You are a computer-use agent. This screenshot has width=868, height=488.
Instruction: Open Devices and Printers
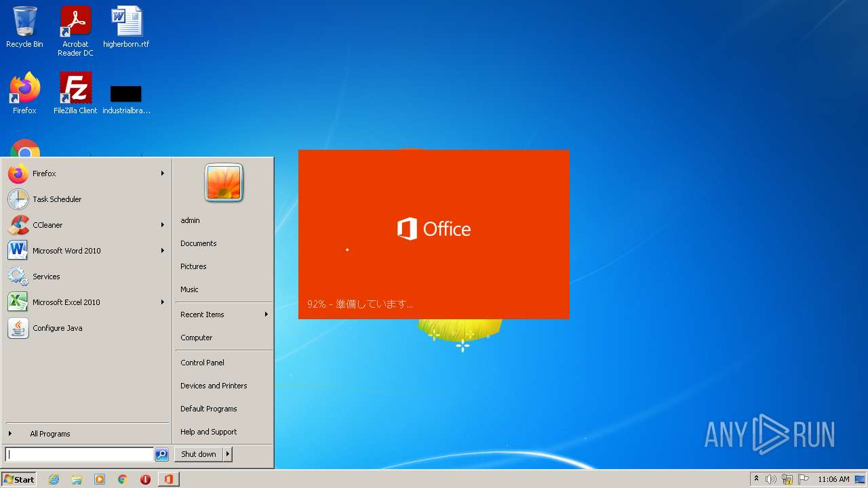coord(214,386)
